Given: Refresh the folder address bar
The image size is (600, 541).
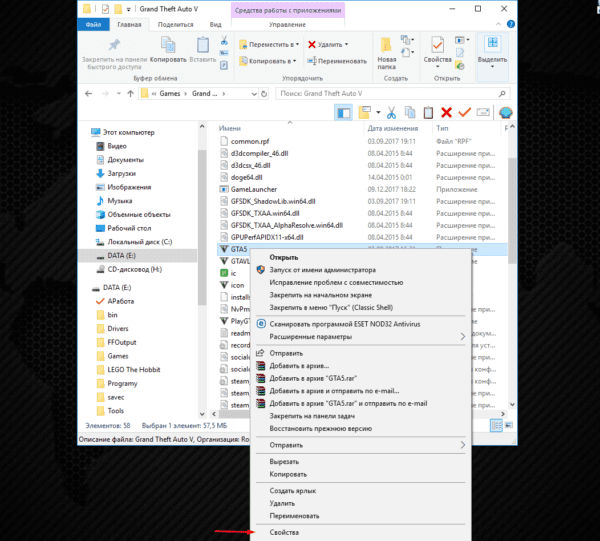Looking at the screenshot, I should tap(264, 94).
